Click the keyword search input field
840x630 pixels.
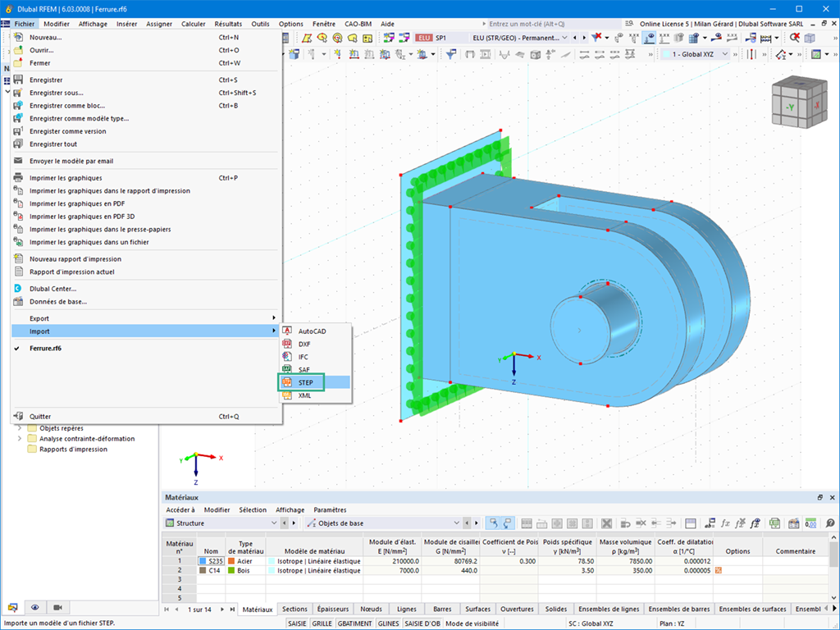tap(552, 24)
